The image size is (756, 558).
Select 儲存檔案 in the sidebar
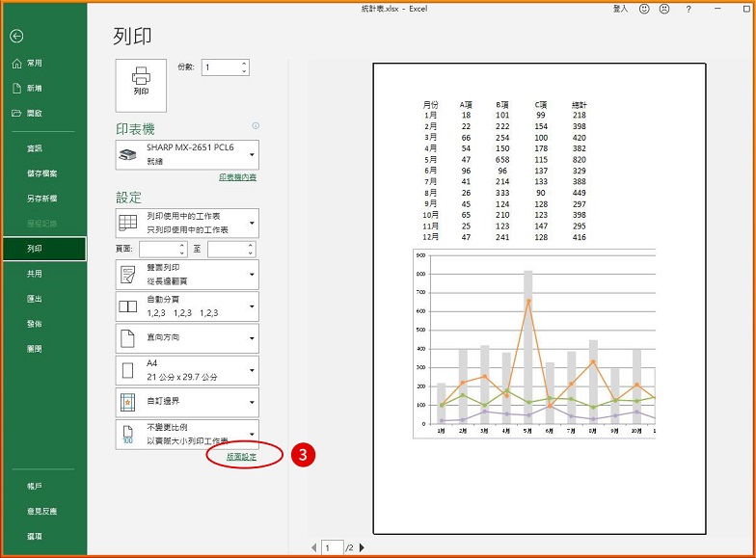(x=43, y=173)
